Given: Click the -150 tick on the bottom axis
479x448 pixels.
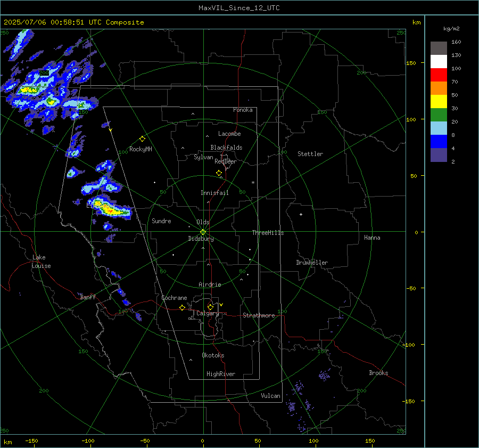Looking at the screenshot, I should point(31,441).
